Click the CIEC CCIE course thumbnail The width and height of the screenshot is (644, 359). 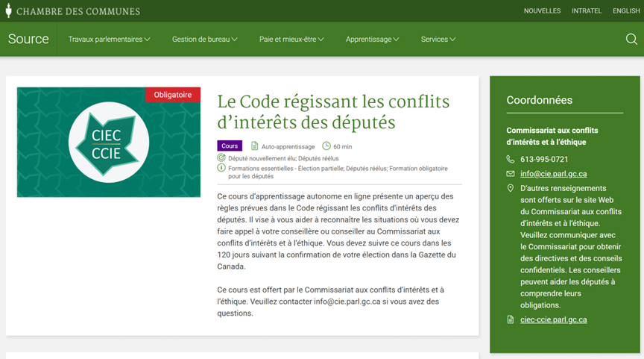(x=109, y=142)
